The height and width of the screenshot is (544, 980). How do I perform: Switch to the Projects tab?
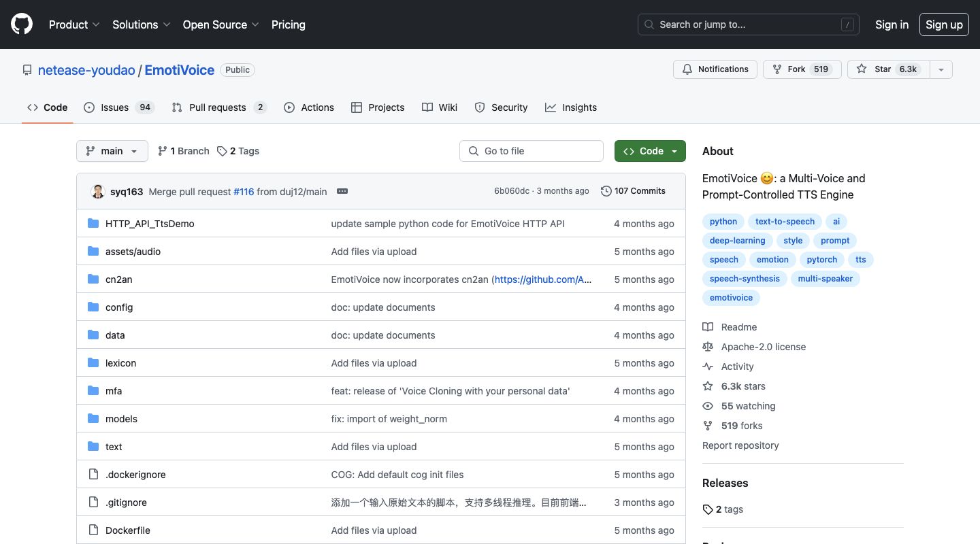coord(378,107)
